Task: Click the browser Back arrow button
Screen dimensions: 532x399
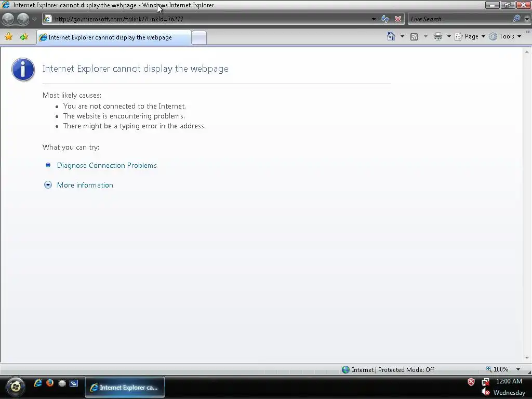Action: coord(8,19)
